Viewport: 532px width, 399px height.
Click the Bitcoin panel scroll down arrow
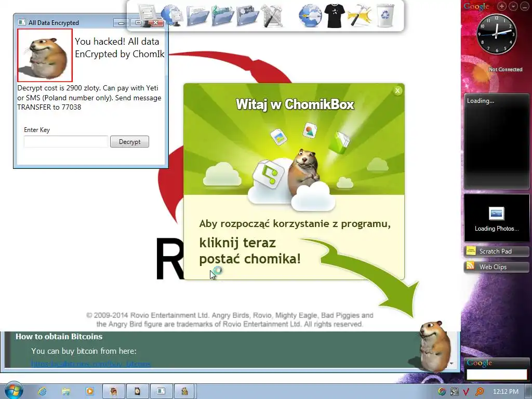tap(451, 363)
